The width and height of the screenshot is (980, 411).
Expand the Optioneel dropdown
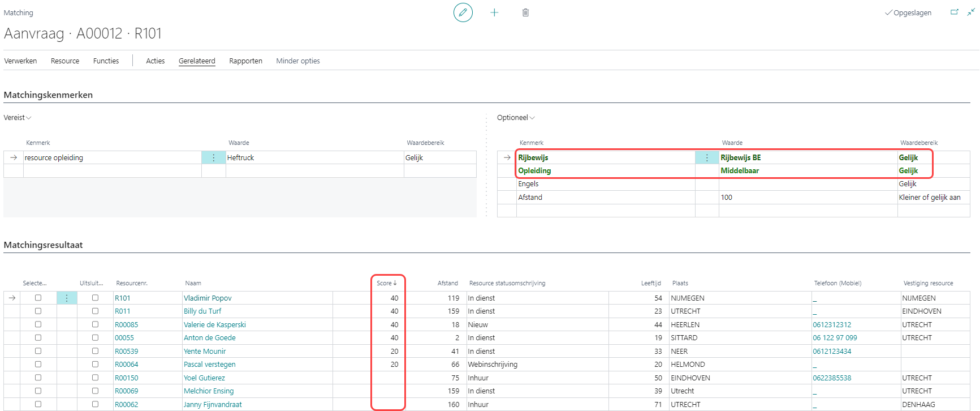[x=515, y=118]
